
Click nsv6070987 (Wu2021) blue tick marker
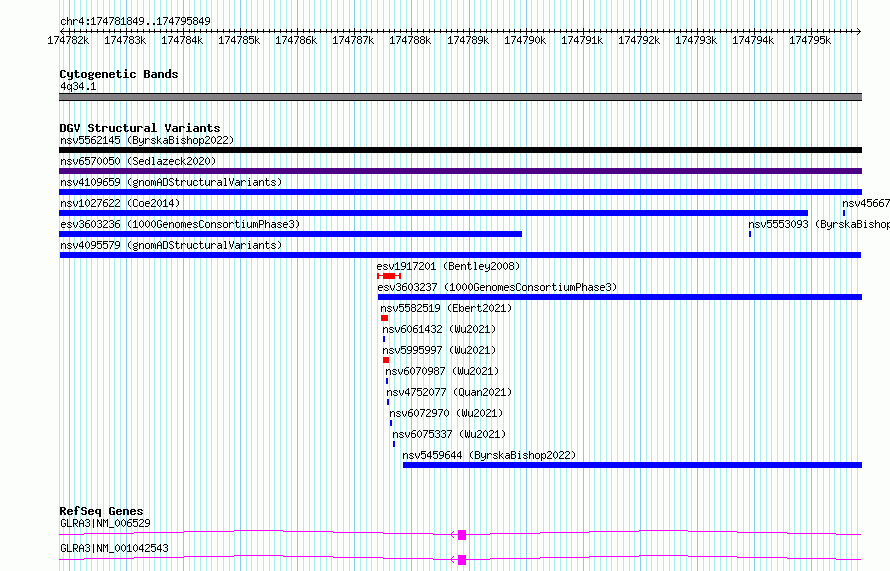[x=387, y=381]
